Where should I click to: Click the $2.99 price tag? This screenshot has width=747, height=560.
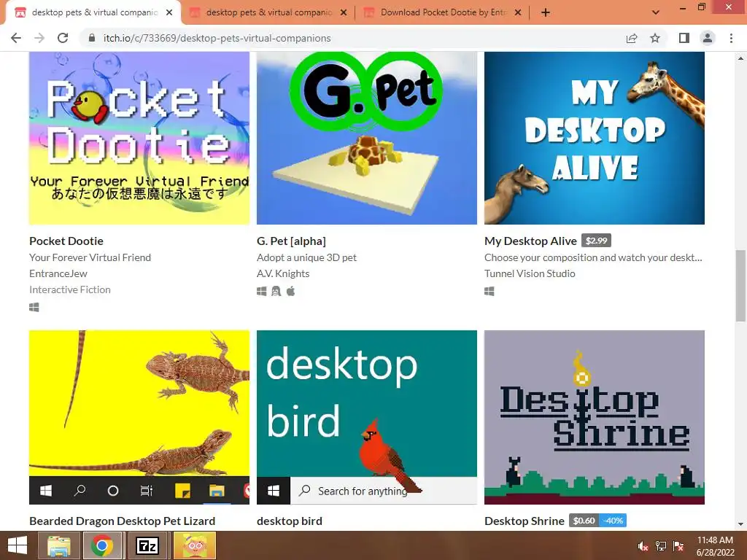pos(597,241)
